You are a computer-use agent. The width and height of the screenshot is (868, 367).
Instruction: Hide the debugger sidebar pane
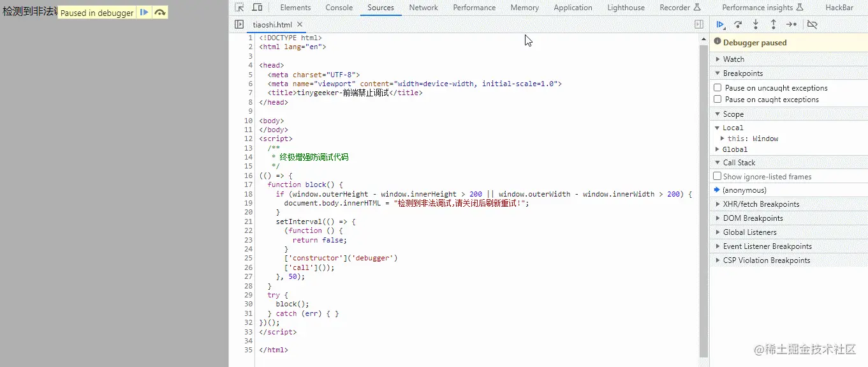point(699,24)
